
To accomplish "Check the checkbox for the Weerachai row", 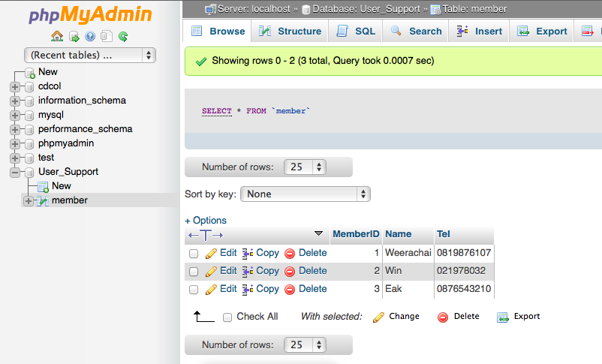I will click(194, 254).
